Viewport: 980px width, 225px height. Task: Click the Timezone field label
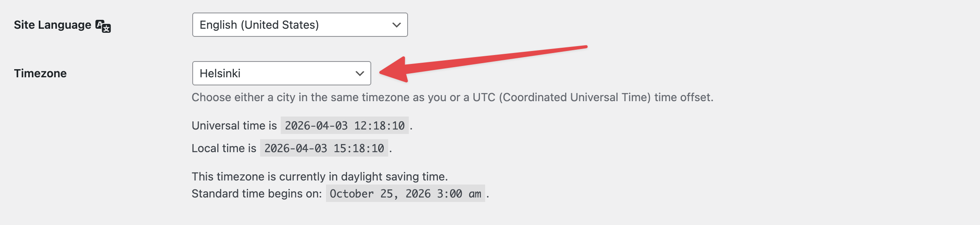pos(40,73)
